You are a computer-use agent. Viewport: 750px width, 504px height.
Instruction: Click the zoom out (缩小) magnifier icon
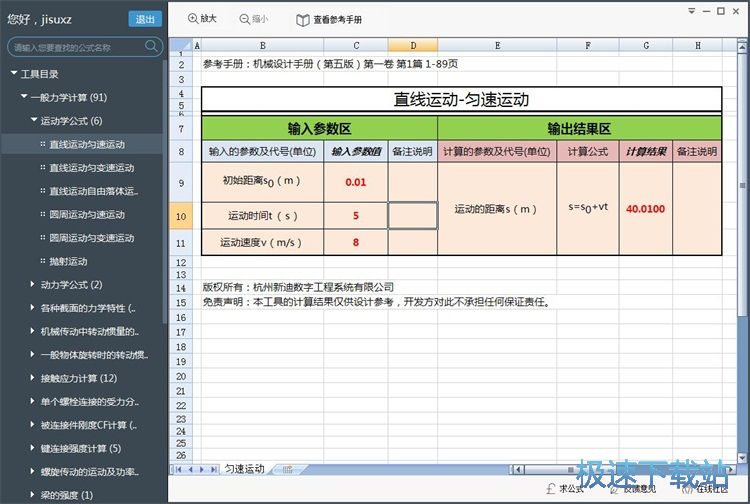pos(244,19)
